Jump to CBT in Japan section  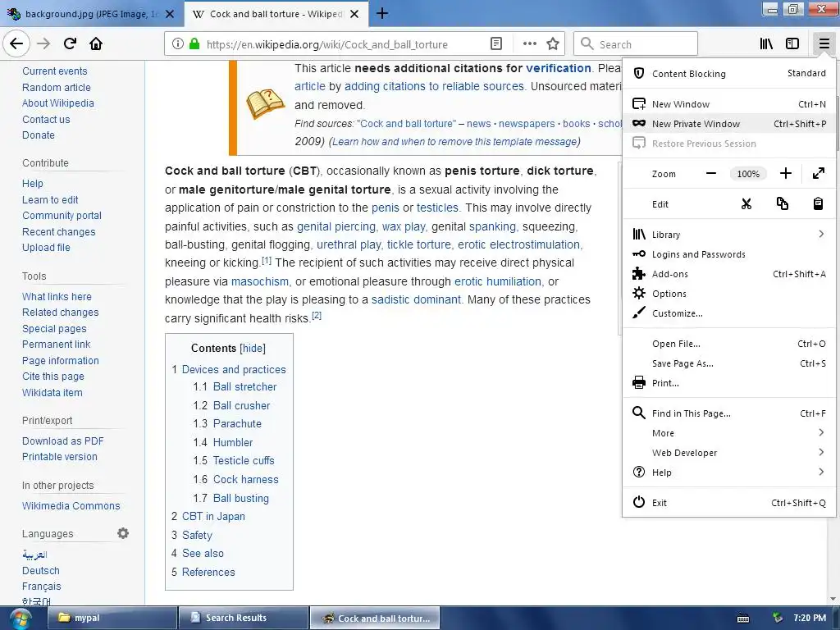(213, 517)
